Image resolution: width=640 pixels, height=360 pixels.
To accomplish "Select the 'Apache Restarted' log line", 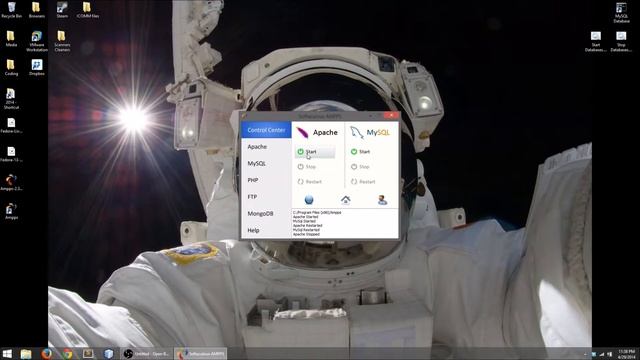I will coord(307,225).
